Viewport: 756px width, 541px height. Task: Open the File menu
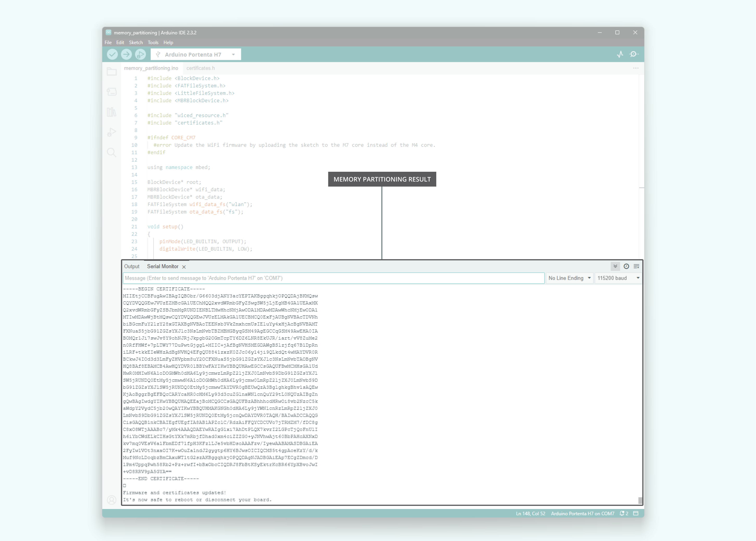(x=108, y=42)
